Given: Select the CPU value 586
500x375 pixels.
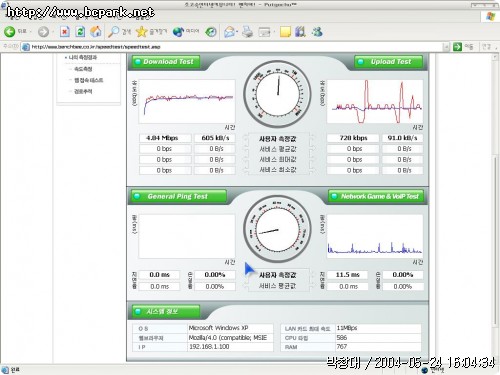Looking at the screenshot, I should tap(342, 338).
